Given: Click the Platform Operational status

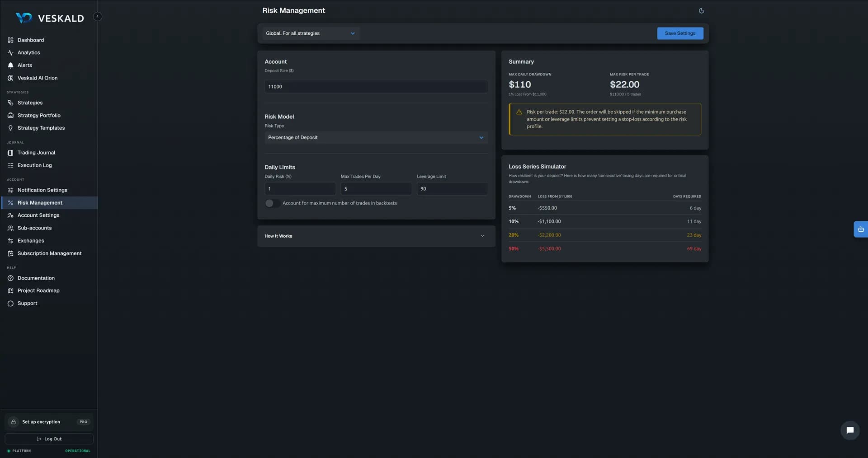Looking at the screenshot, I should coord(49,451).
